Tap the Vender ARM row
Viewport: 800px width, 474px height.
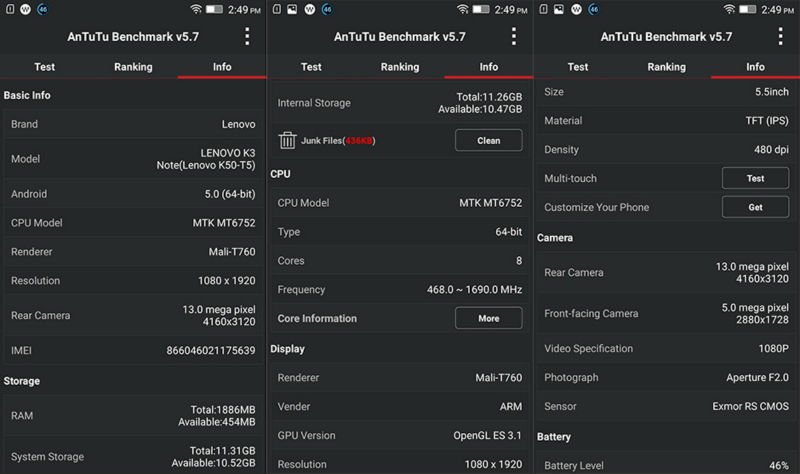click(400, 406)
